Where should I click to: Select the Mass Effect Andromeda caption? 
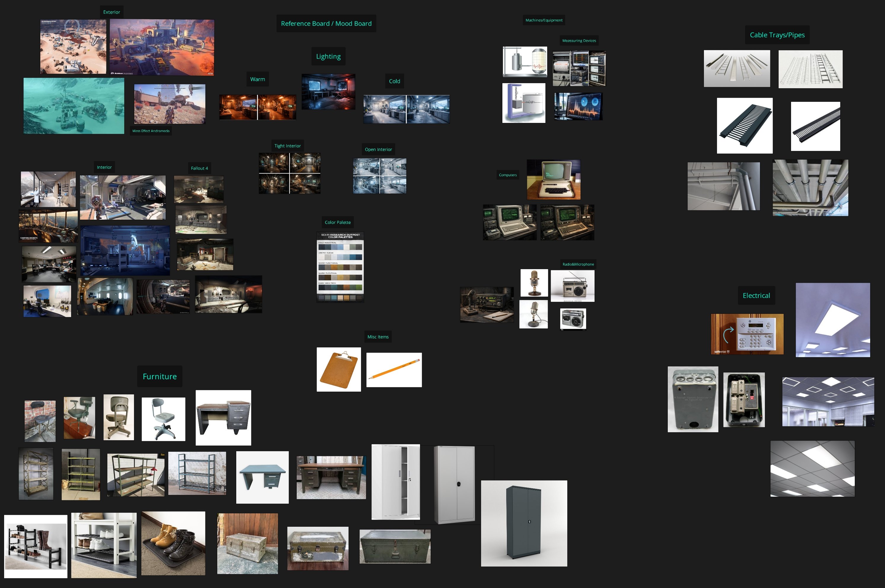pos(151,131)
